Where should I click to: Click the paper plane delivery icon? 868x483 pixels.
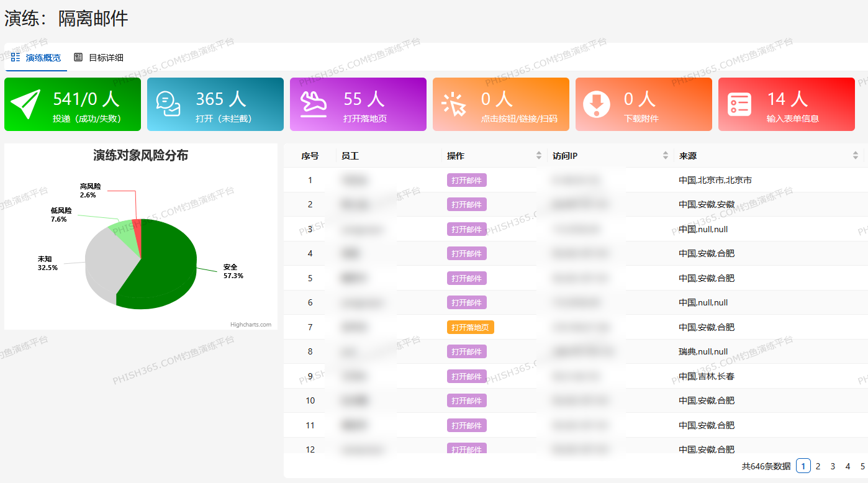pos(25,104)
